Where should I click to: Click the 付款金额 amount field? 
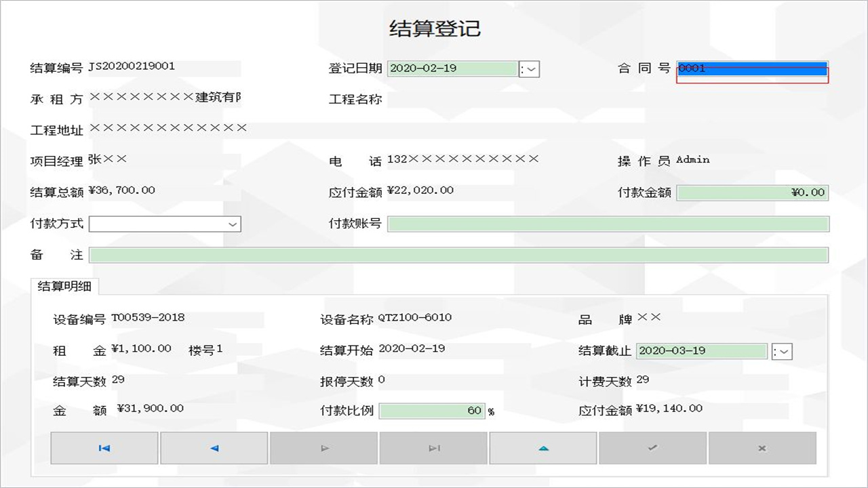751,192
